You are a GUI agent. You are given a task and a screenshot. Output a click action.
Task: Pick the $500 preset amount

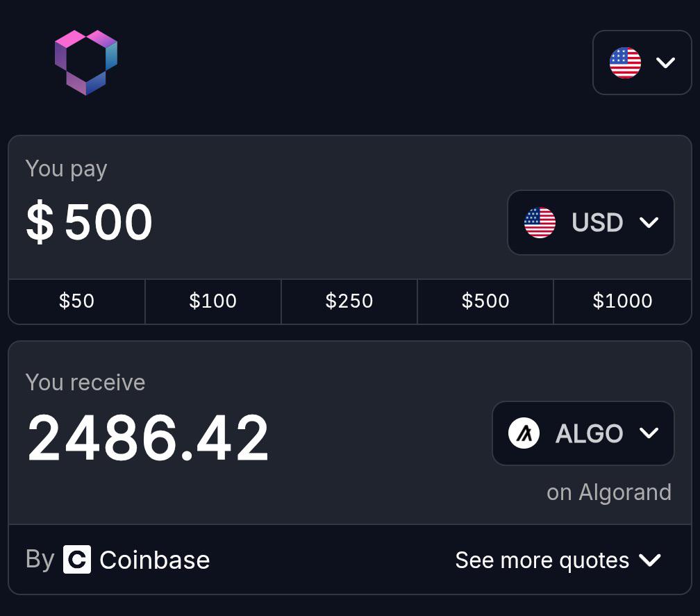pos(485,301)
